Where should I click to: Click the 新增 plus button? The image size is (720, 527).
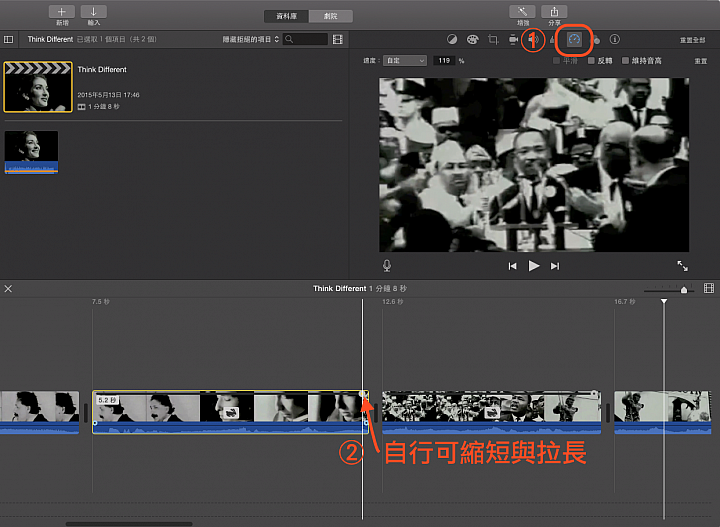[x=62, y=12]
